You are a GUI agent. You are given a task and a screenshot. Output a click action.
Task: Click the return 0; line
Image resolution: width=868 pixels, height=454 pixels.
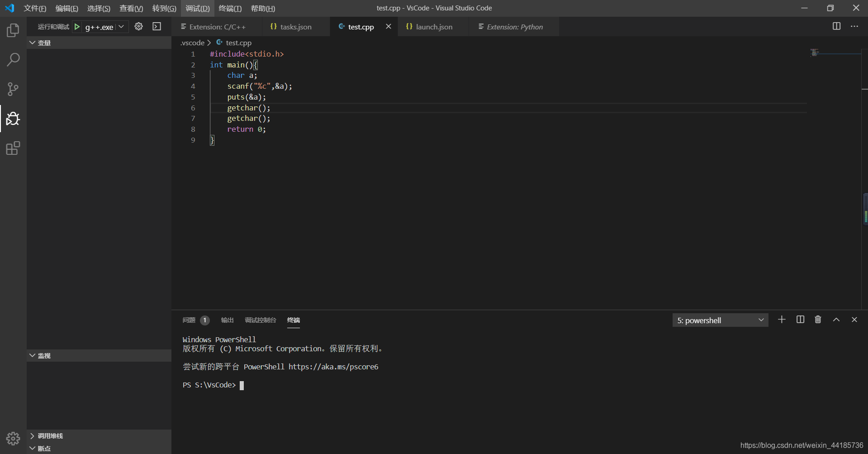coord(247,129)
